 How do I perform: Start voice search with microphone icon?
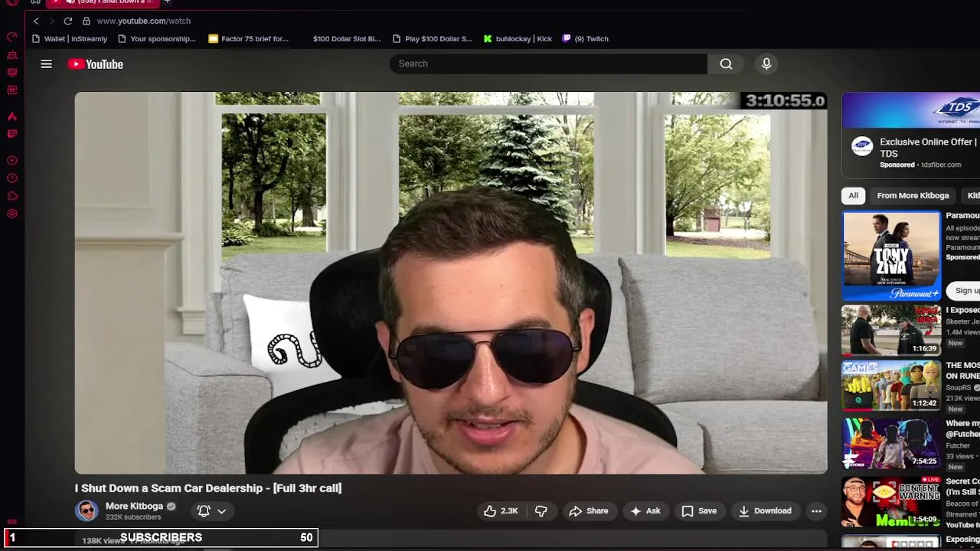pos(766,64)
